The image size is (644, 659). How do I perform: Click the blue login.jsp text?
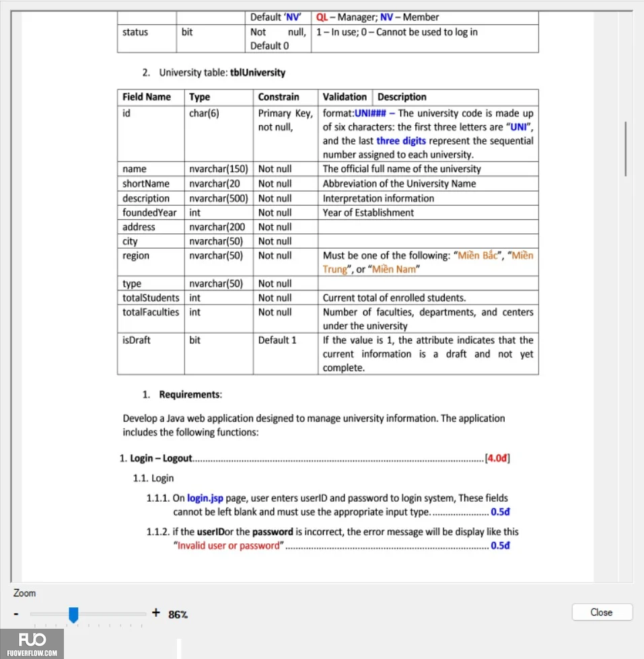(x=205, y=498)
